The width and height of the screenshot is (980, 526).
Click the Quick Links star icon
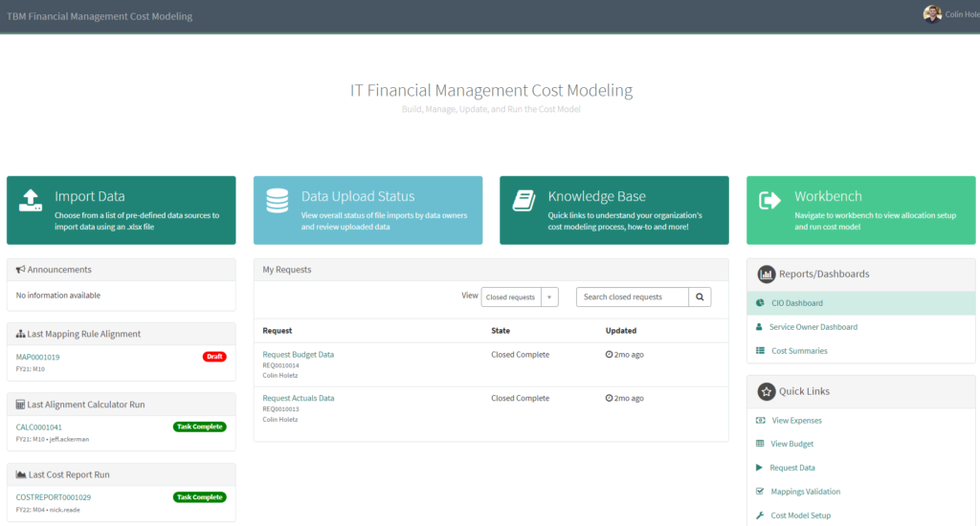(766, 391)
